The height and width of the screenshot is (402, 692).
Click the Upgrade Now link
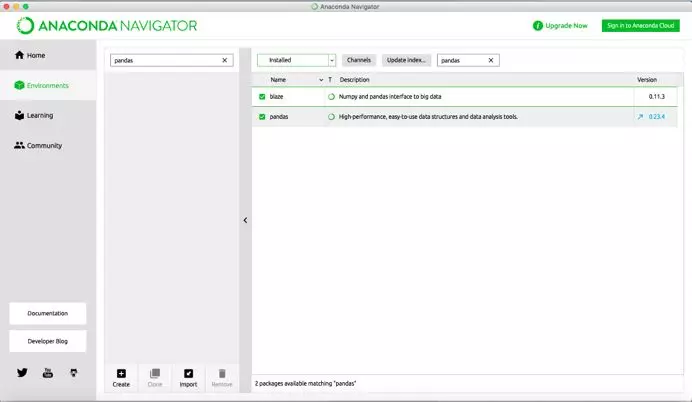566,26
